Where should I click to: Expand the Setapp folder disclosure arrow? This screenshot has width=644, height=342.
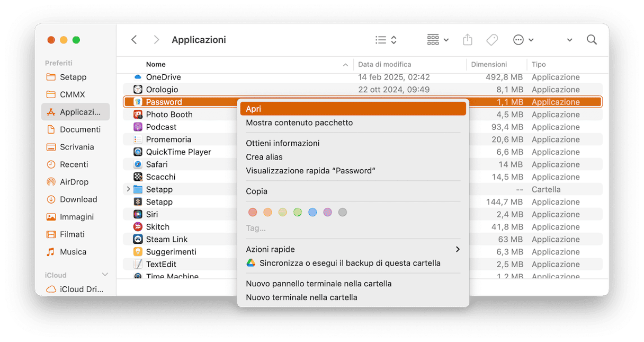click(x=128, y=189)
